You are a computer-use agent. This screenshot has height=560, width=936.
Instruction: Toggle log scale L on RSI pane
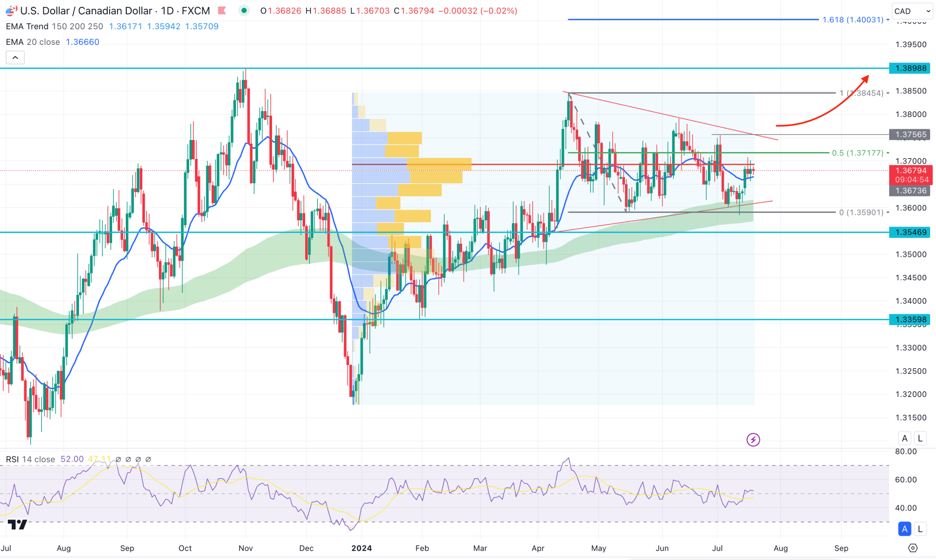pos(920,529)
